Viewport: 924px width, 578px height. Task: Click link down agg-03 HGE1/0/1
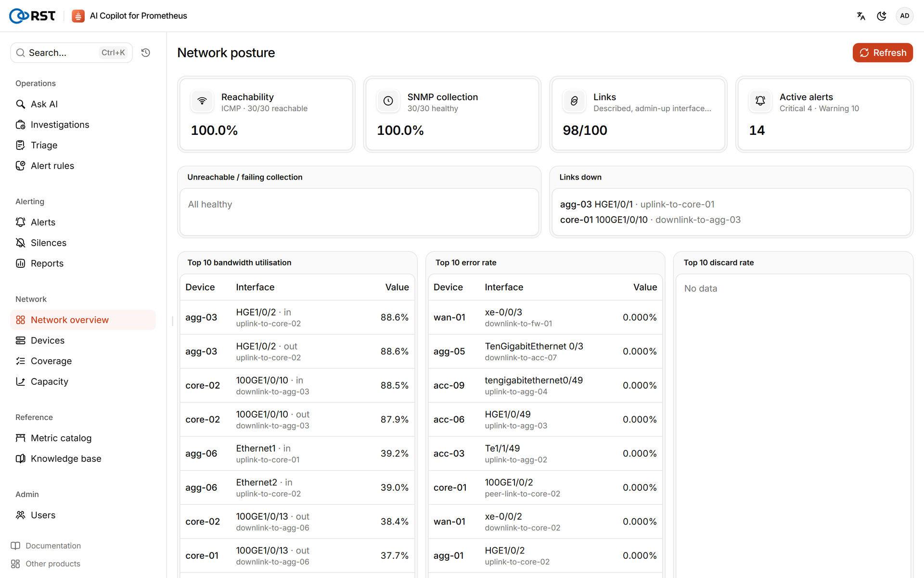(x=637, y=204)
